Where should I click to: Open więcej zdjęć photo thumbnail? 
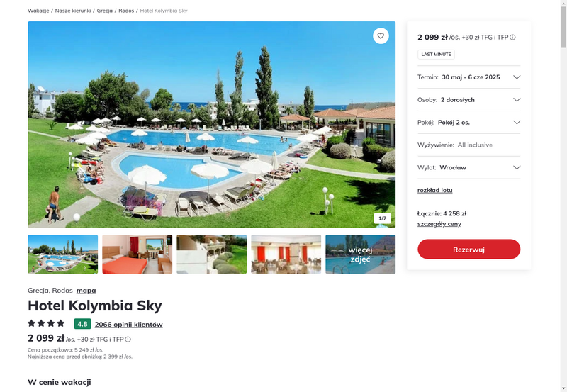(360, 254)
